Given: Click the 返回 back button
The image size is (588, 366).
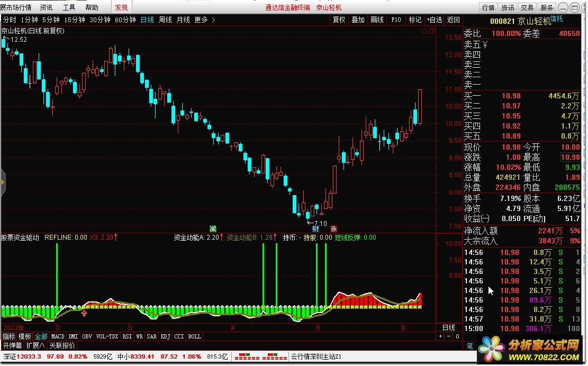Looking at the screenshot, I should 454,20.
